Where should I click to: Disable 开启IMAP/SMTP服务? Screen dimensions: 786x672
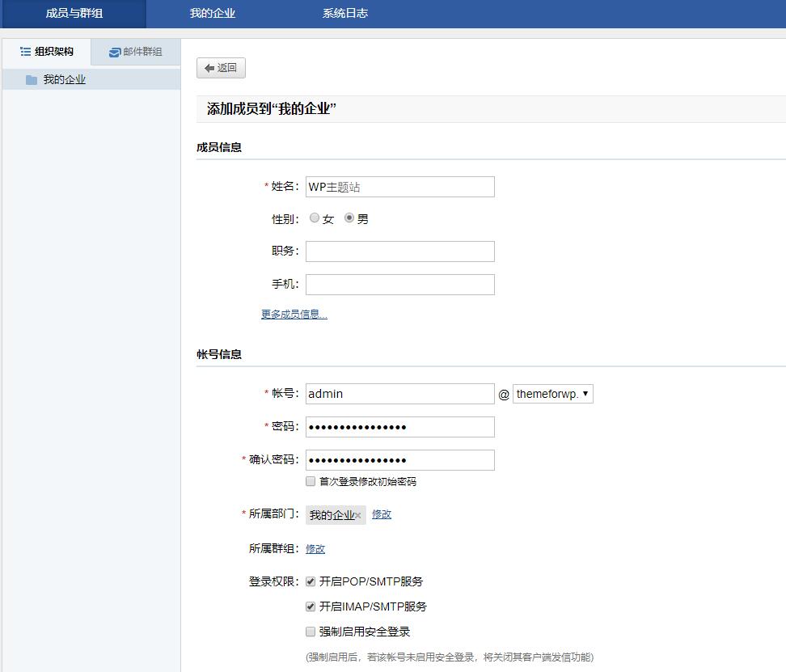tap(310, 606)
